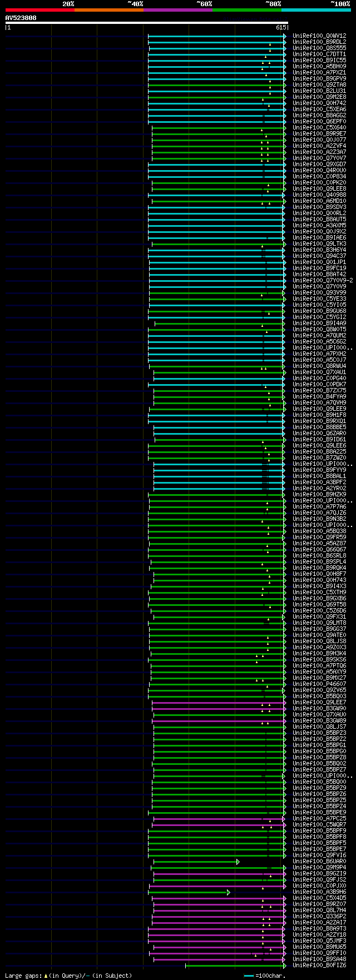Click the purple alignment bar for Q9LEE7
Viewport: 356px width, 980px height.
[219, 703]
